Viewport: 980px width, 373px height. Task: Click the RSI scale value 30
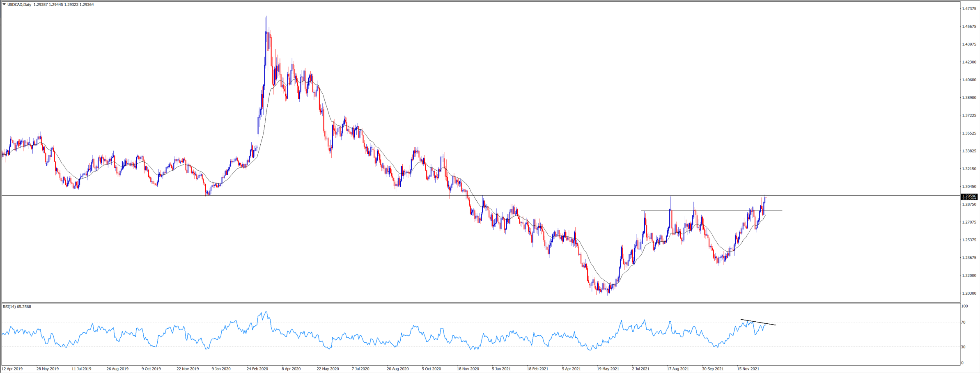click(964, 347)
